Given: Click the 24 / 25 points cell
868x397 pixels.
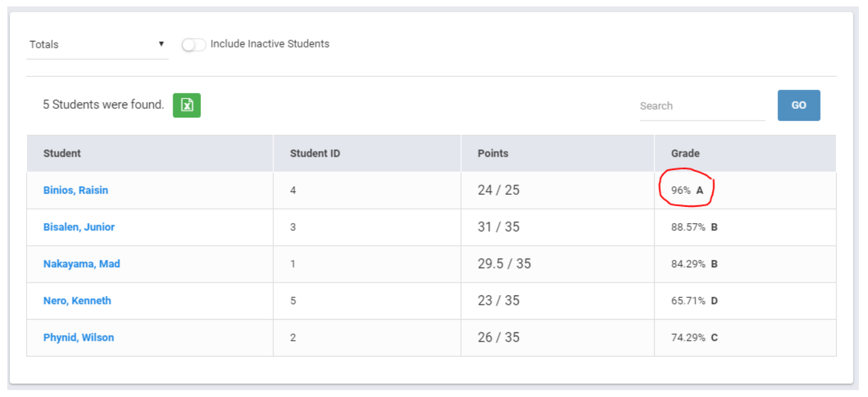Looking at the screenshot, I should [498, 190].
